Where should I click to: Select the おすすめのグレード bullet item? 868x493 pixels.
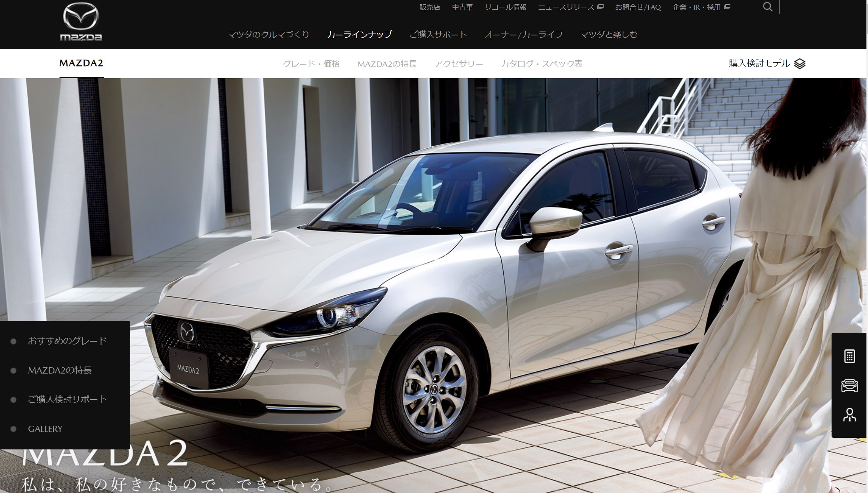pos(67,341)
